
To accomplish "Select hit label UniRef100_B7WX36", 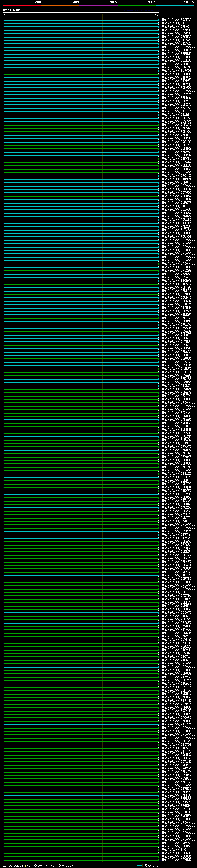I will 176,507.
